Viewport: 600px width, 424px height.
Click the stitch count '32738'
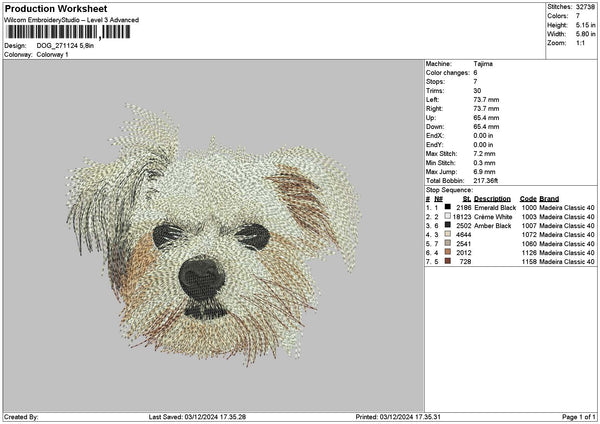pos(585,7)
